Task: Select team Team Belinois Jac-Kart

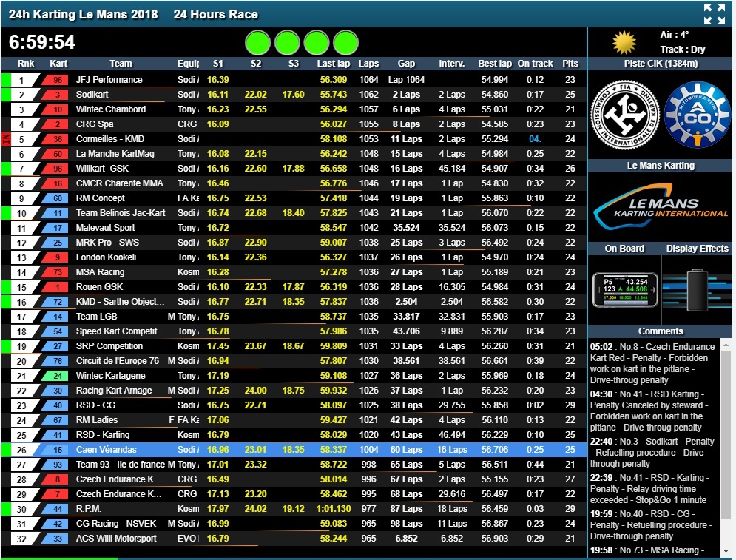Action: [121, 213]
